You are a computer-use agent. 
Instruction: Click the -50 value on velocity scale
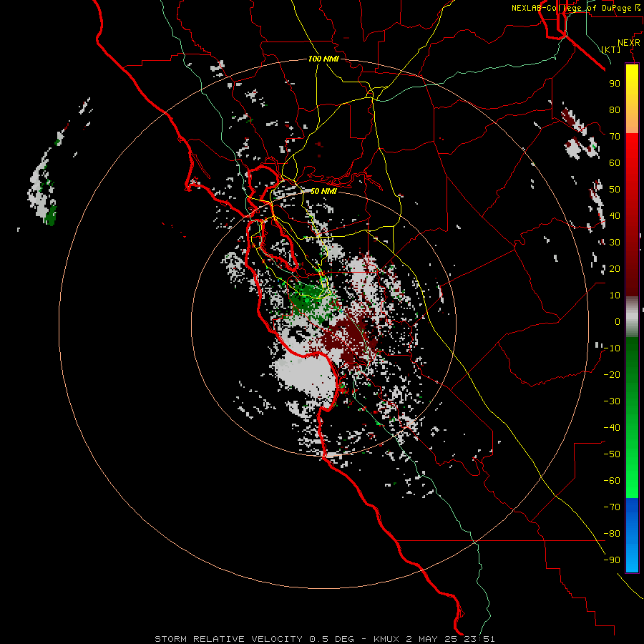click(x=612, y=454)
